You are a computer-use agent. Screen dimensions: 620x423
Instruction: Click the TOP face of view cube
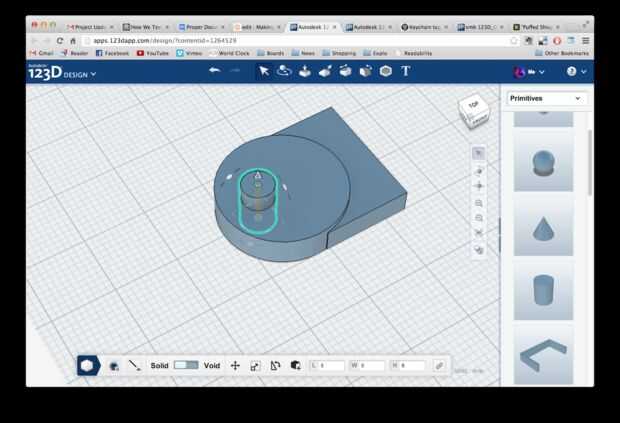tap(472, 104)
